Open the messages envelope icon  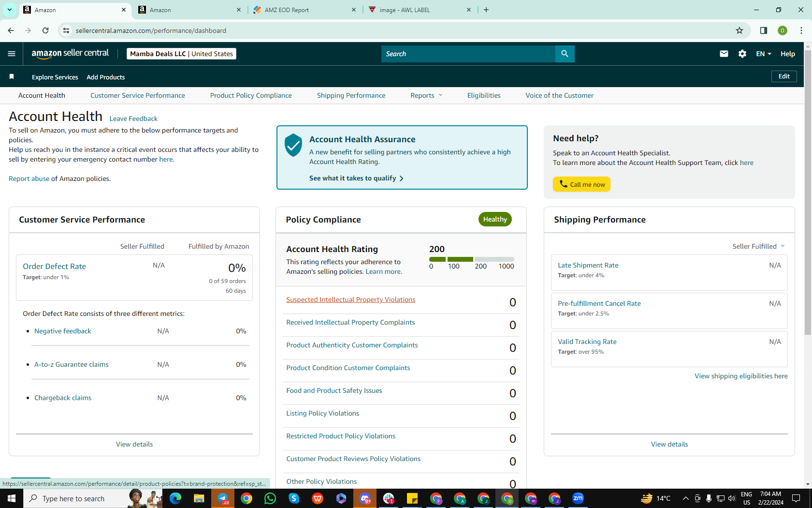point(724,54)
